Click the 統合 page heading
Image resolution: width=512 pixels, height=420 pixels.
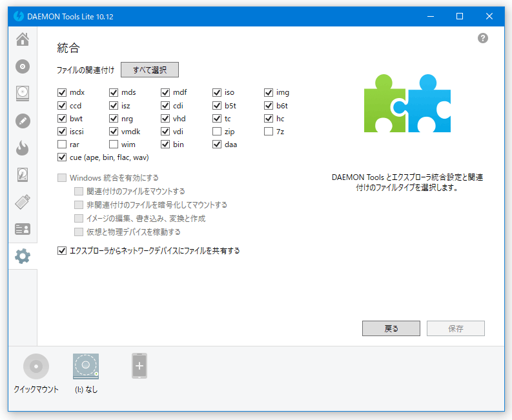pyautogui.click(x=68, y=48)
